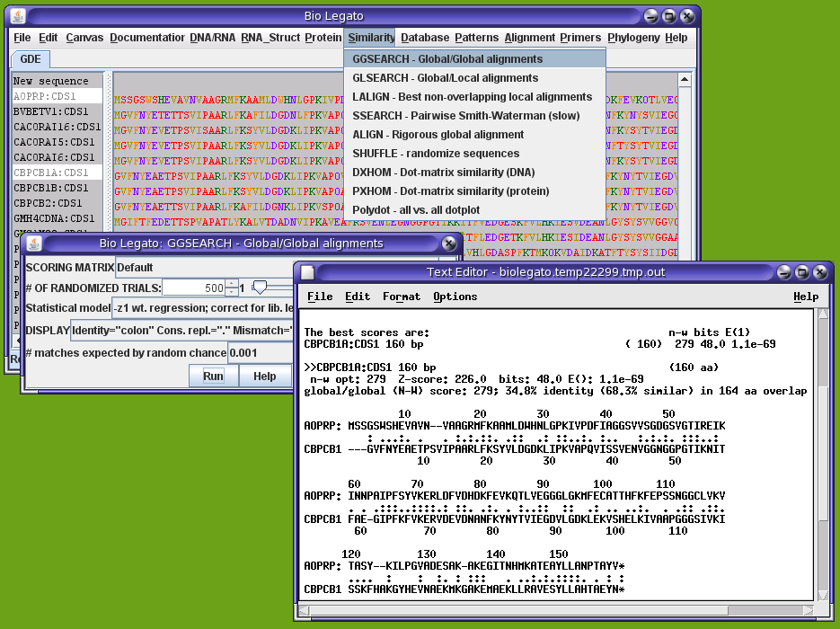Select GGSEARCH Global/Global alignments menu entry
The image size is (840, 629).
(474, 59)
